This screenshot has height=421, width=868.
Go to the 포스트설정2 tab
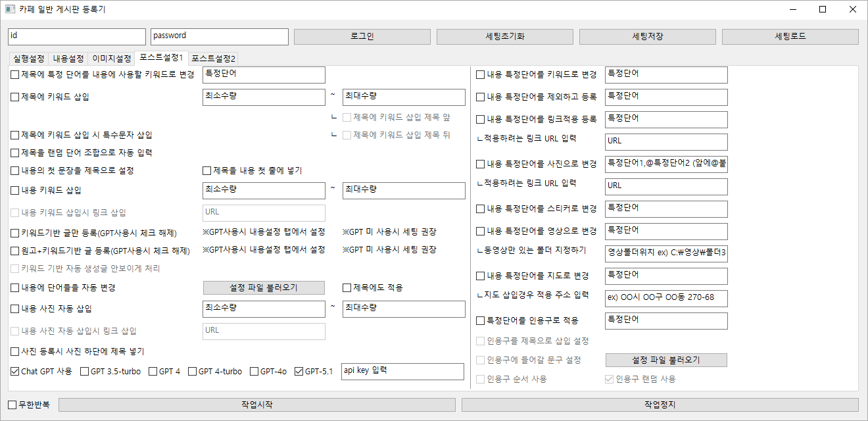coord(214,59)
